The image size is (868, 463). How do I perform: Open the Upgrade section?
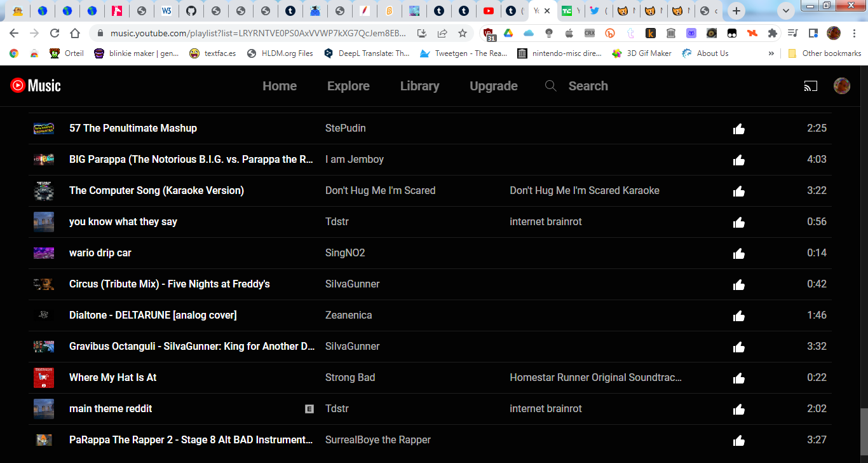(494, 86)
